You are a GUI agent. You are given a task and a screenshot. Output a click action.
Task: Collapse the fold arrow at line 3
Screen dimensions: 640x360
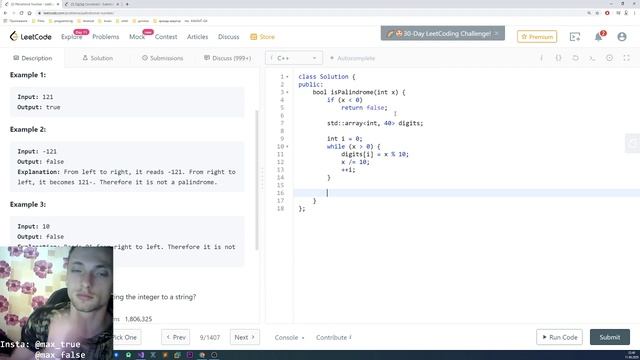(287, 92)
